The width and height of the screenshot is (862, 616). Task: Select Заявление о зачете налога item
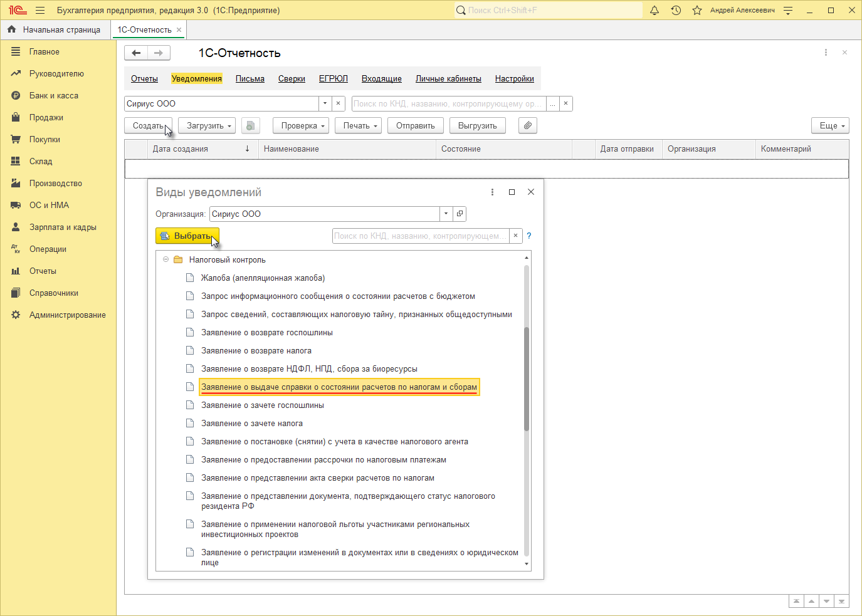pyautogui.click(x=252, y=424)
